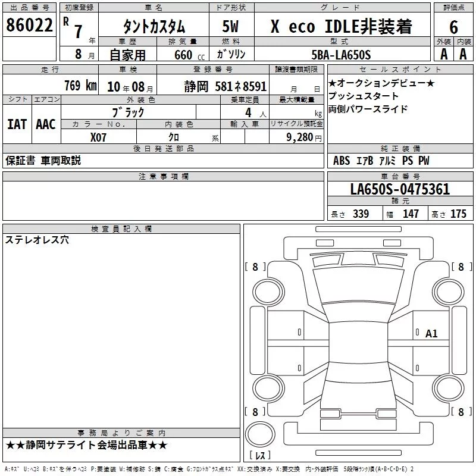Screen dimensions: 476x476
Task: Select the length value 339
Action: [x=361, y=214]
